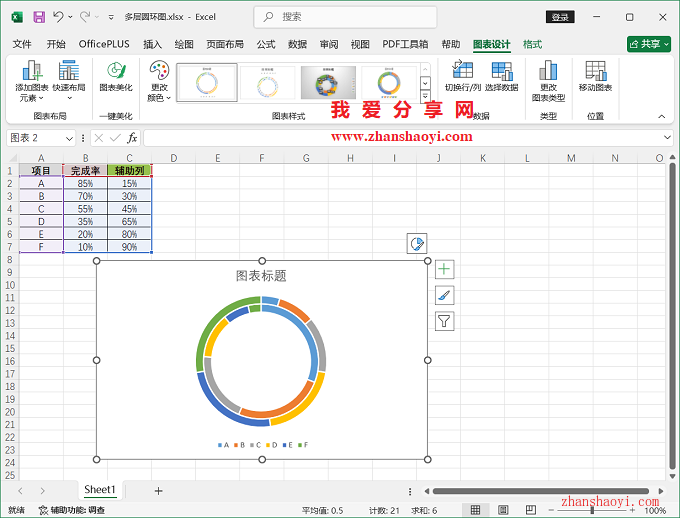Switch to Normal view in status bar
Viewport: 680px width, 518px height.
click(476, 510)
